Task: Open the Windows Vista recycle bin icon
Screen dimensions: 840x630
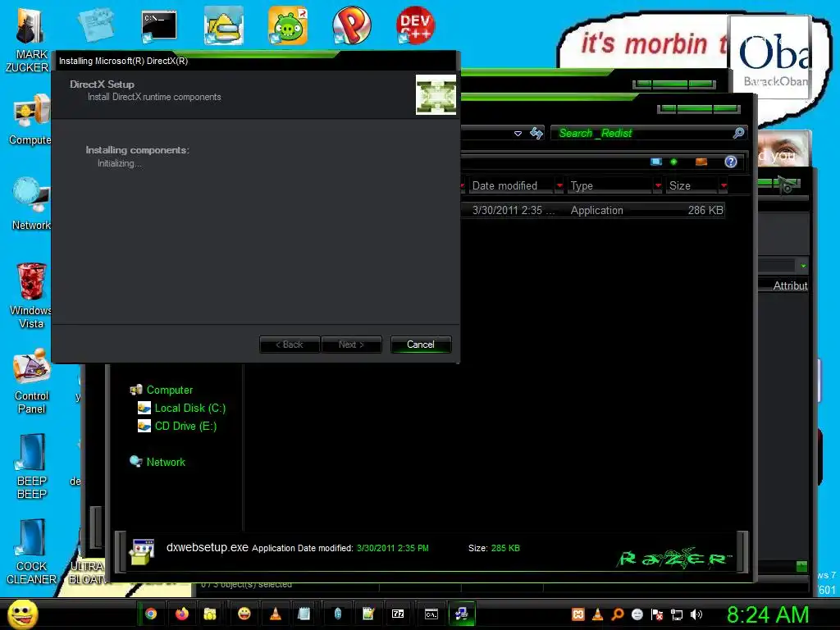Action: tap(31, 295)
